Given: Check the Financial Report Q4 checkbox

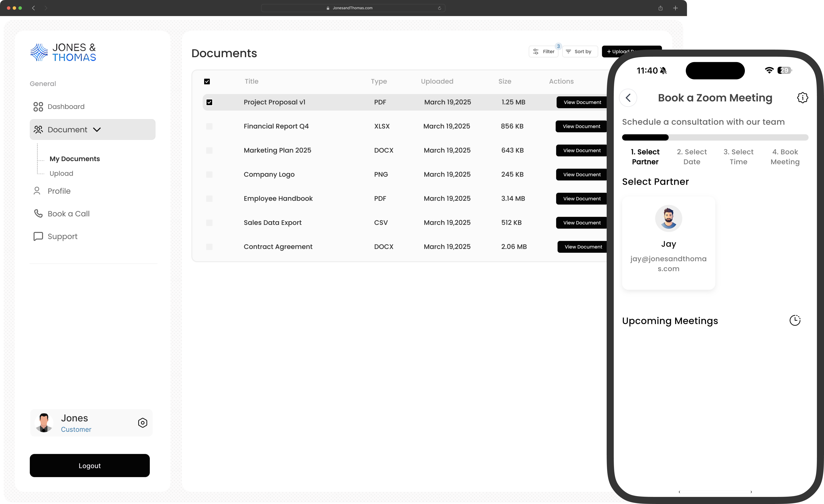Looking at the screenshot, I should click(210, 126).
